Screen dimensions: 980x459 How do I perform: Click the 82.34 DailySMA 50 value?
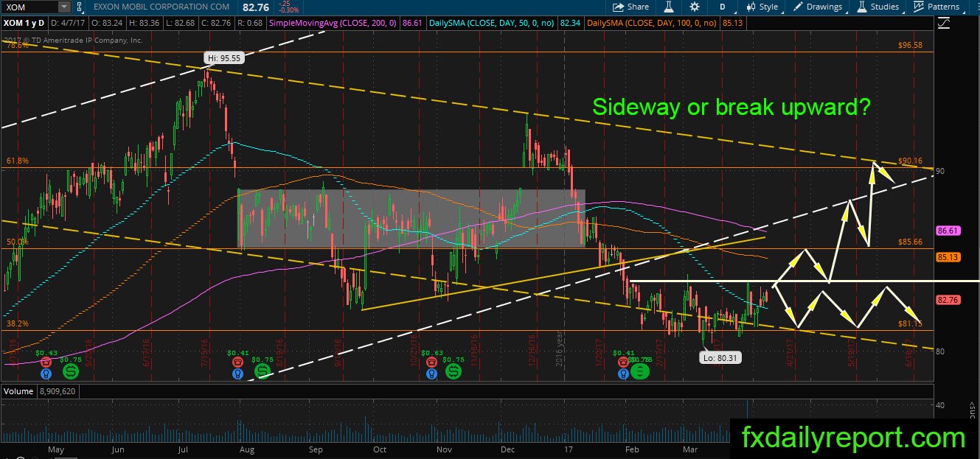[571, 24]
